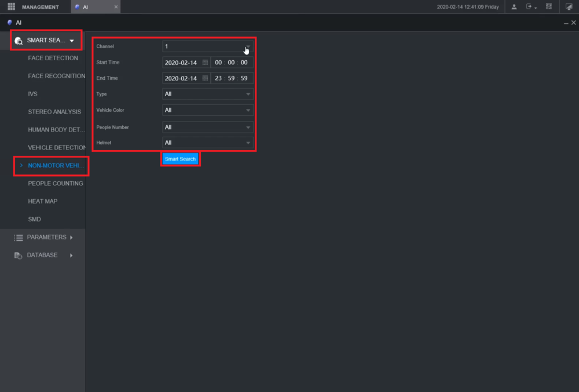This screenshot has height=392, width=579.
Task: Click the Parameters list icon
Action: click(19, 238)
